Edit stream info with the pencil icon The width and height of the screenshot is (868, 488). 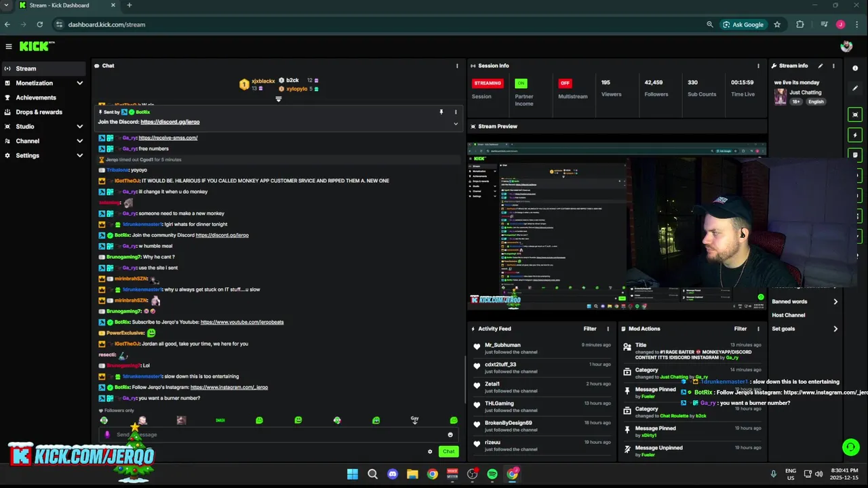click(820, 66)
